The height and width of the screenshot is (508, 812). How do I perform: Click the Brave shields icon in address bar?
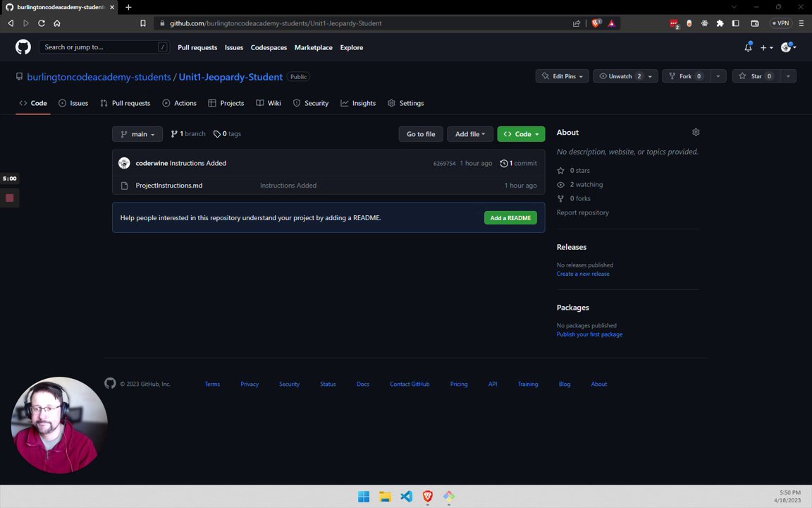pyautogui.click(x=596, y=23)
